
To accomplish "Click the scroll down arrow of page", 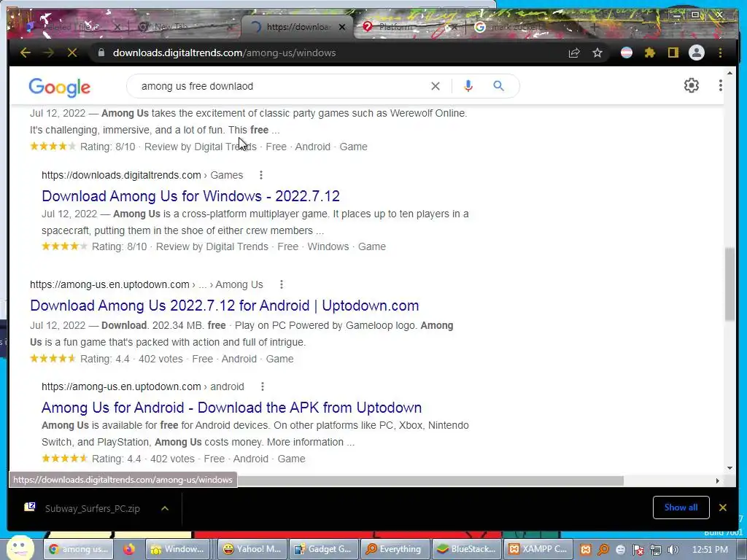I will (x=729, y=468).
